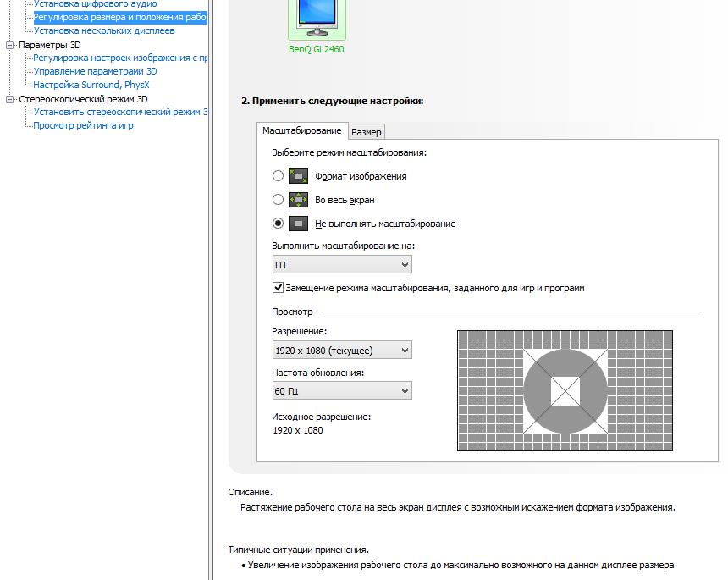Click the no-scaling mode icon
The width and height of the screenshot is (728, 580).
[298, 224]
